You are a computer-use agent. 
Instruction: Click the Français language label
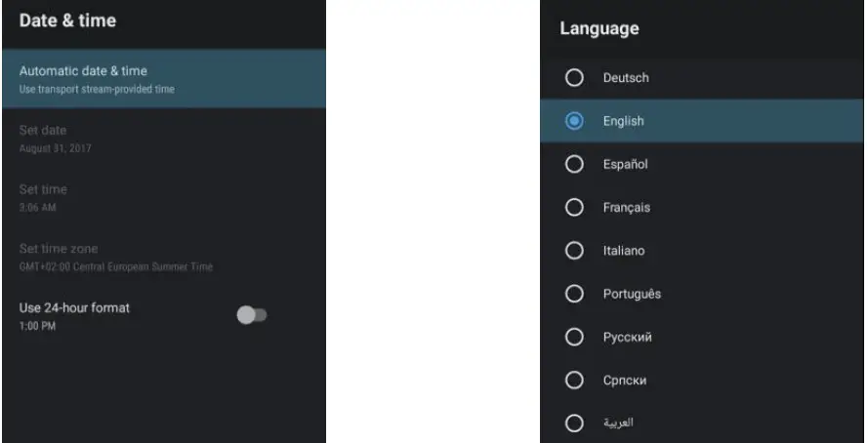pos(626,208)
